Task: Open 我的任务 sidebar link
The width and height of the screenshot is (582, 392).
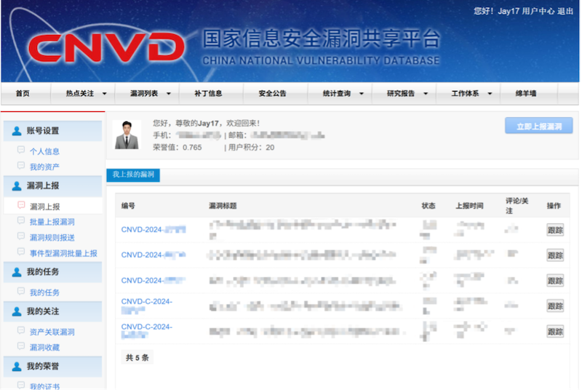Action: click(44, 292)
